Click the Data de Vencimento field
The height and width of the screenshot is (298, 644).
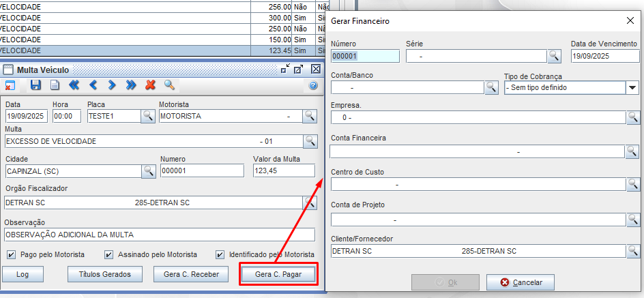point(604,57)
